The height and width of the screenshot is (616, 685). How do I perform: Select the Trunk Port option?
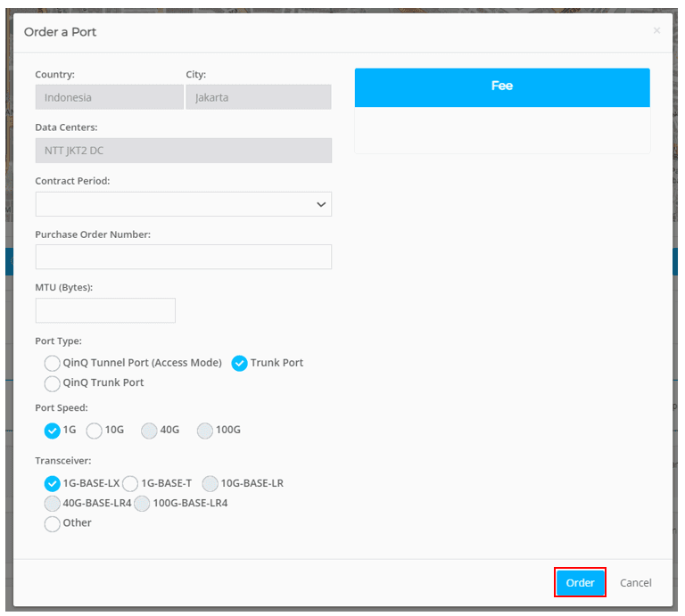click(x=239, y=363)
